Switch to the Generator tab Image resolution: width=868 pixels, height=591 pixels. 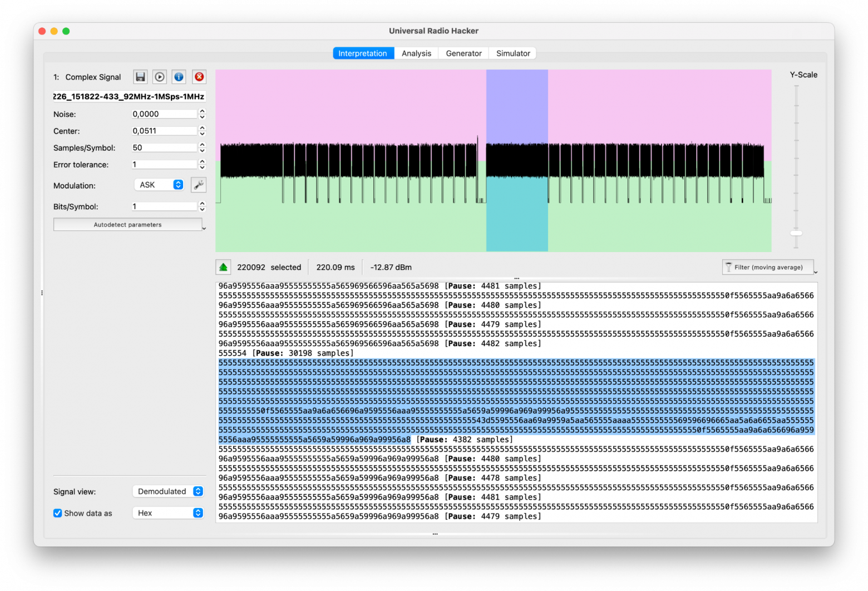coord(463,53)
